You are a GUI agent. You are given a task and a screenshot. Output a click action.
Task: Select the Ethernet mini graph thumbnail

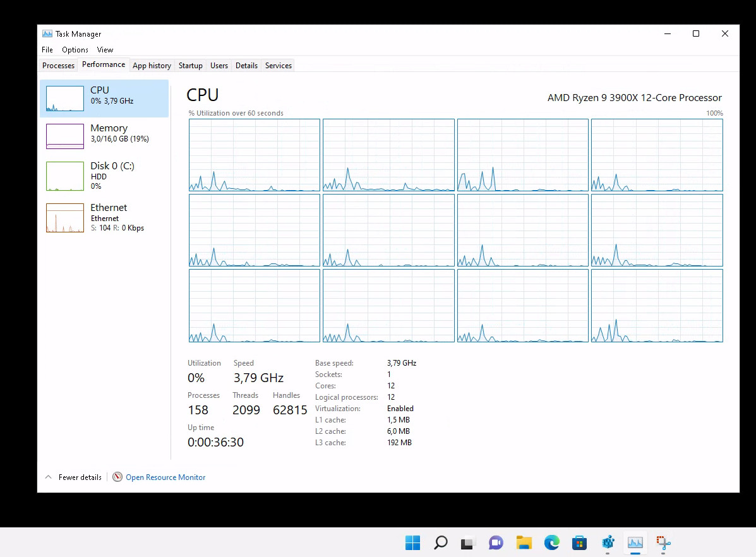64,218
